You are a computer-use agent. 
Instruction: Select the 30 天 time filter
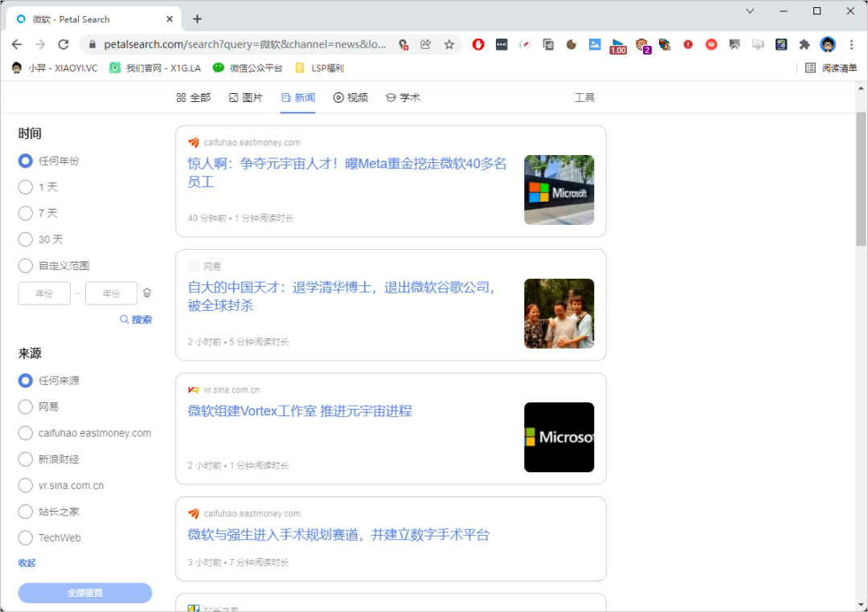pyautogui.click(x=26, y=239)
